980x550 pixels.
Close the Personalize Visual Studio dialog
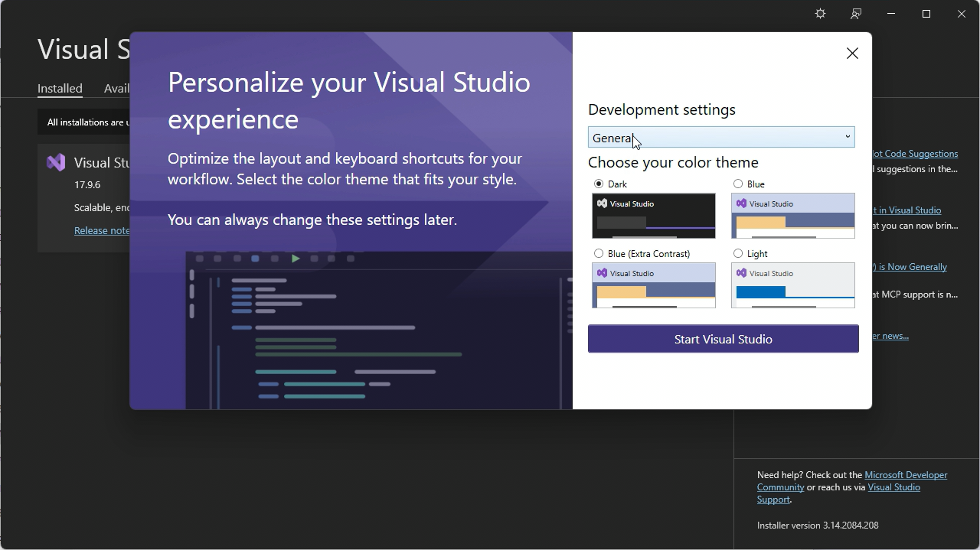[852, 54]
